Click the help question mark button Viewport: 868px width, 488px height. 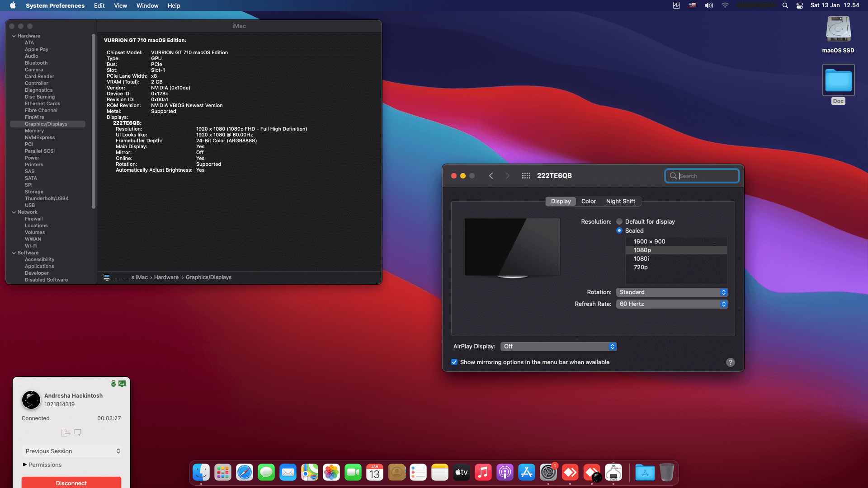[x=730, y=362]
